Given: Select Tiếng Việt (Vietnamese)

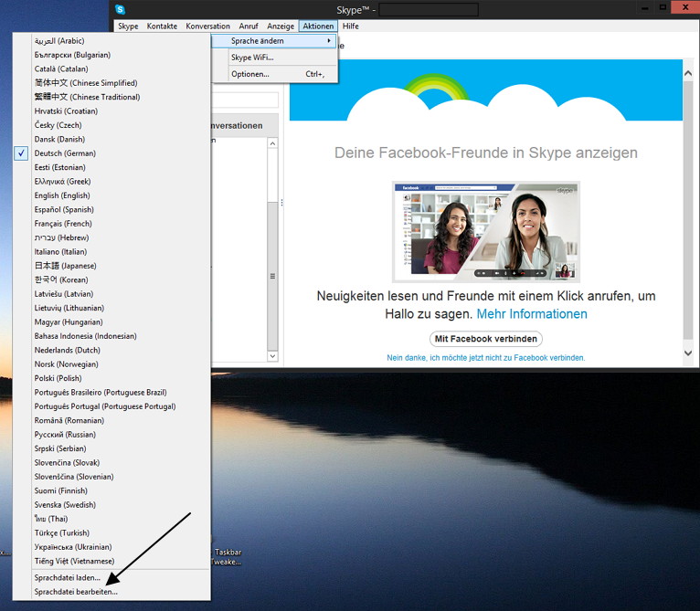Looking at the screenshot, I should 111,561.
